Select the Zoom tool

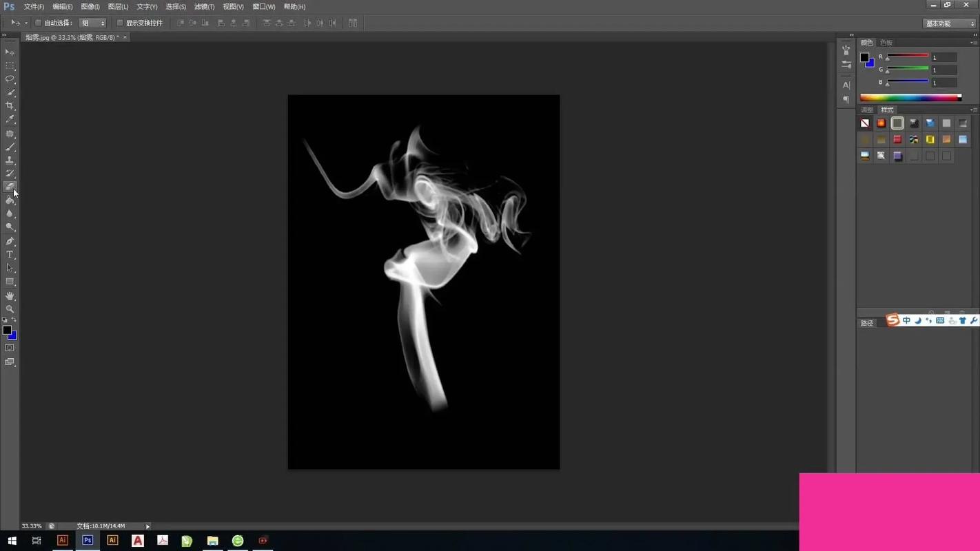pyautogui.click(x=10, y=309)
